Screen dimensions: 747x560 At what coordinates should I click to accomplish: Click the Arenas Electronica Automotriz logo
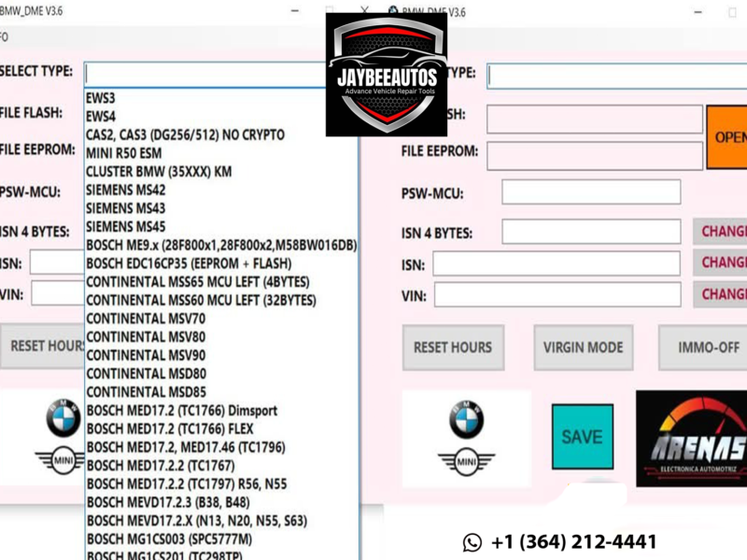[x=690, y=438]
